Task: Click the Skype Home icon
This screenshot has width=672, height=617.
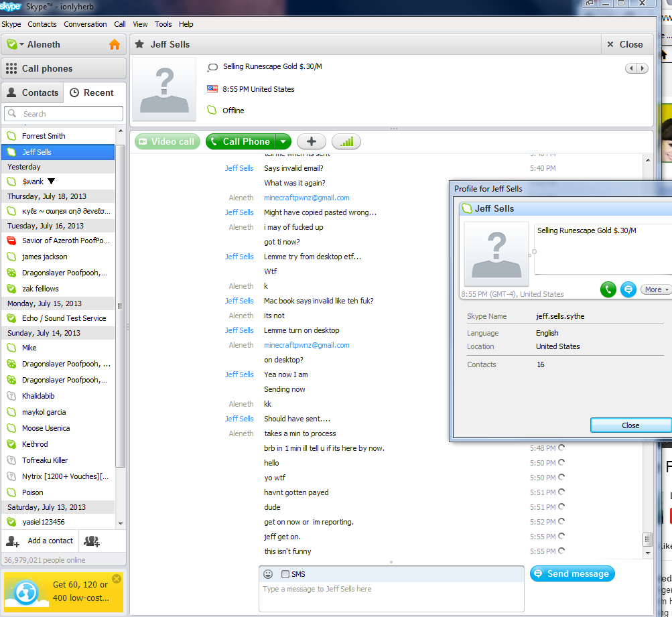Action: click(x=115, y=45)
